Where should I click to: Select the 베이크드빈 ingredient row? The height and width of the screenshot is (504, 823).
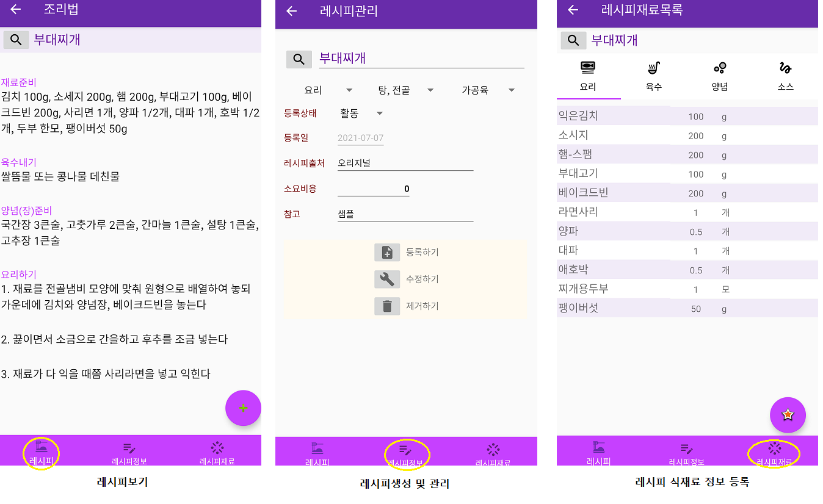pos(687,193)
